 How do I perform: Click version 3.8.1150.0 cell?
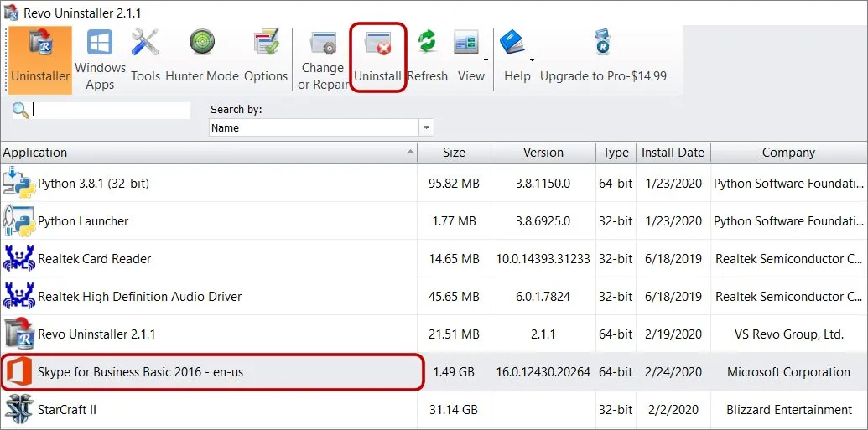pyautogui.click(x=543, y=184)
